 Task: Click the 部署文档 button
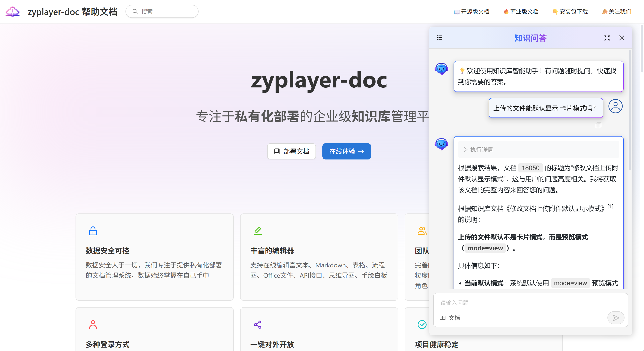pyautogui.click(x=292, y=151)
